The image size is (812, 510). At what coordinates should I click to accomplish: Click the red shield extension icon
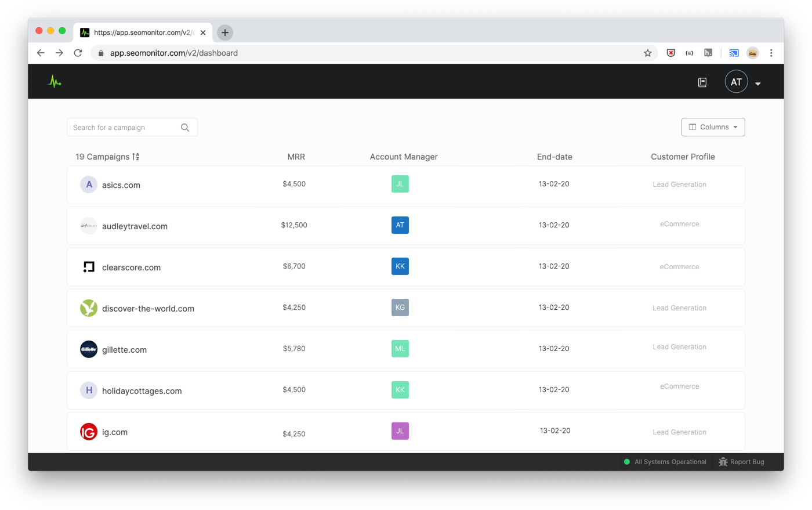671,53
